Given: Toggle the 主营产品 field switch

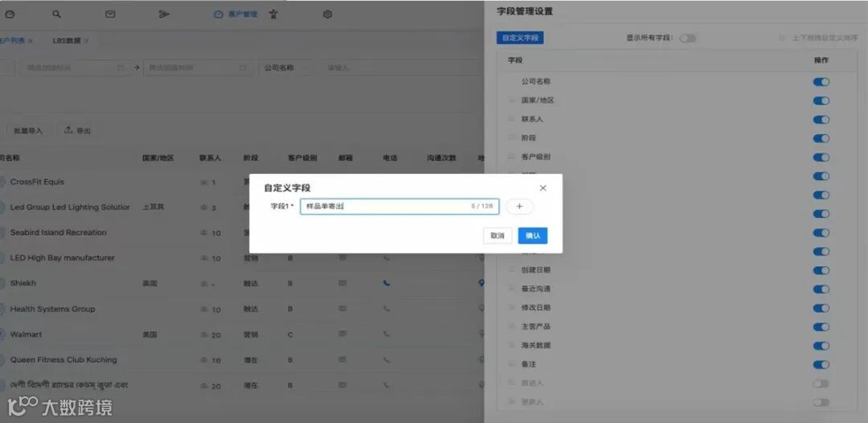Looking at the screenshot, I should click(821, 326).
